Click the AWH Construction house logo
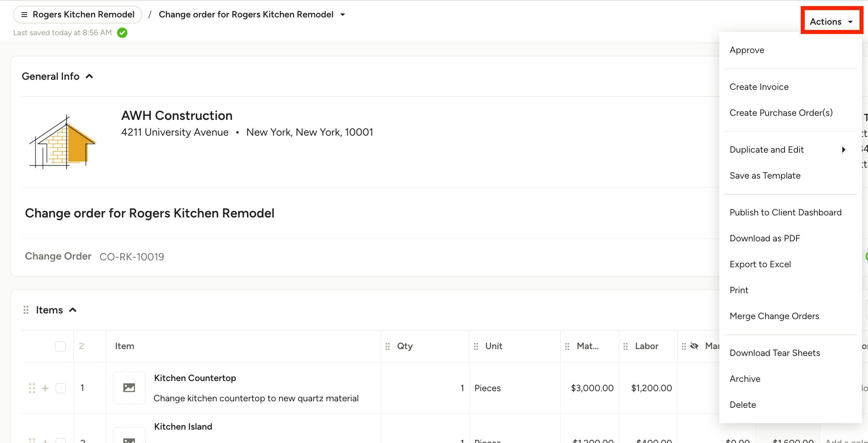This screenshot has width=868, height=443. [x=62, y=142]
